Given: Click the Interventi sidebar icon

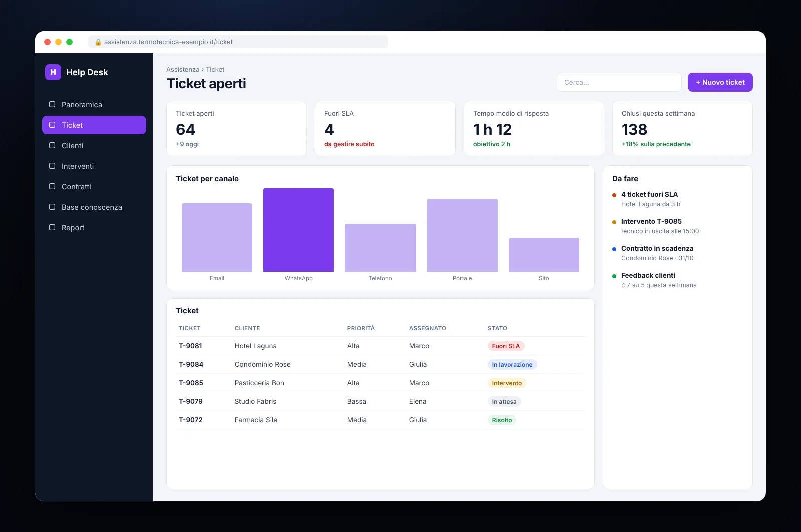Looking at the screenshot, I should (x=52, y=166).
